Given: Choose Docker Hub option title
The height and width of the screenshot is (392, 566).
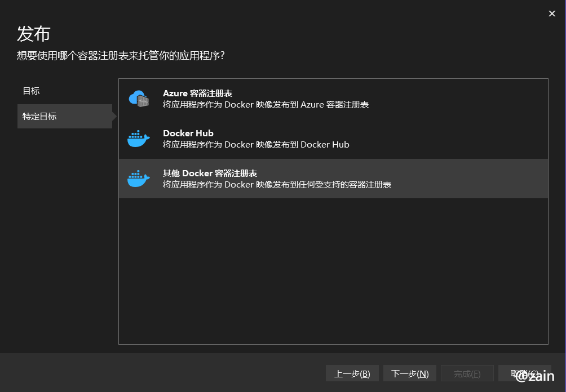Looking at the screenshot, I should (188, 133).
